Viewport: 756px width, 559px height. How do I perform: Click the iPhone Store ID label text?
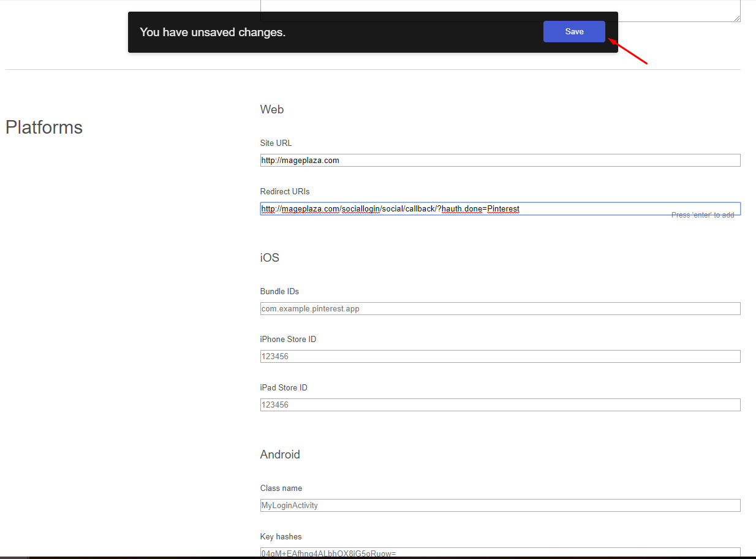[288, 340]
